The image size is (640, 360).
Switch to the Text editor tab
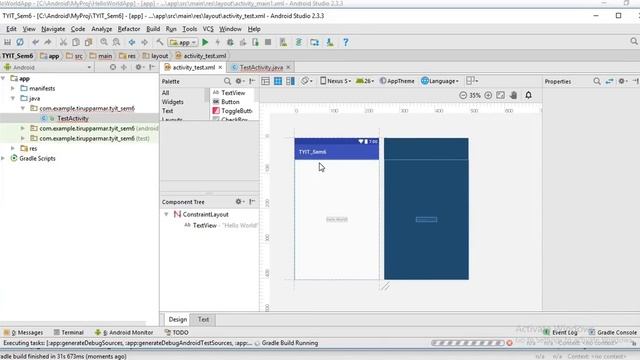(203, 320)
